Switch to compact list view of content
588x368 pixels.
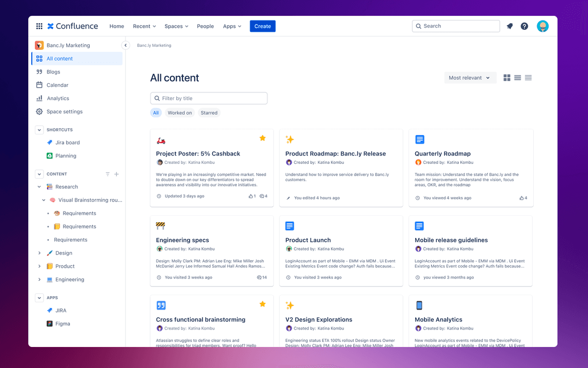click(528, 78)
